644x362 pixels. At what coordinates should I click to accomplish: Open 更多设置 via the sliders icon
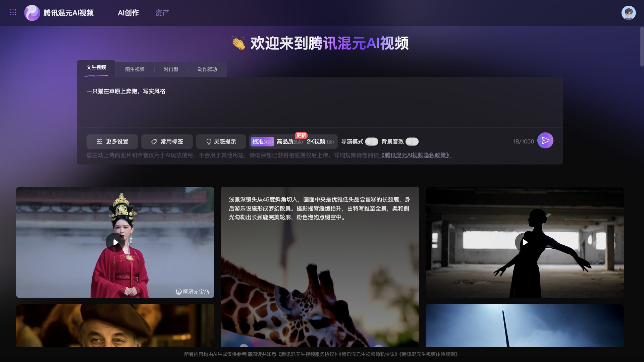[112, 141]
